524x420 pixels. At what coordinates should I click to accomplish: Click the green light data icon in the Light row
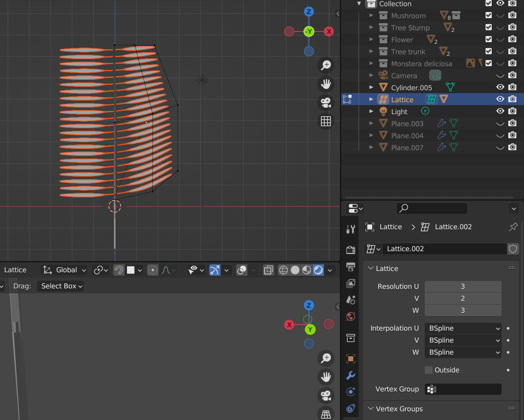click(x=425, y=111)
